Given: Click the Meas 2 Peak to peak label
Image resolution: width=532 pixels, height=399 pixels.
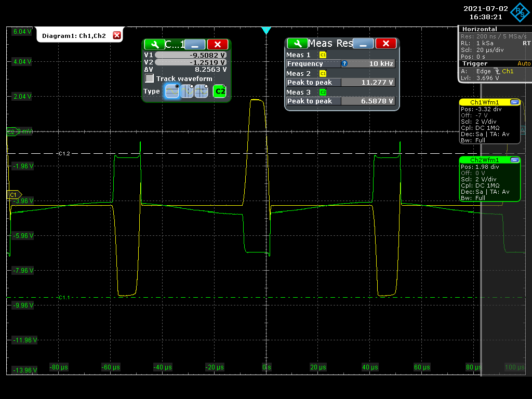Looking at the screenshot, I should click(313, 83).
